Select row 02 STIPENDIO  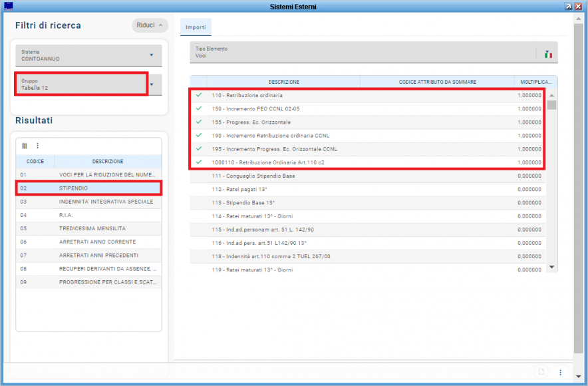[x=89, y=188]
